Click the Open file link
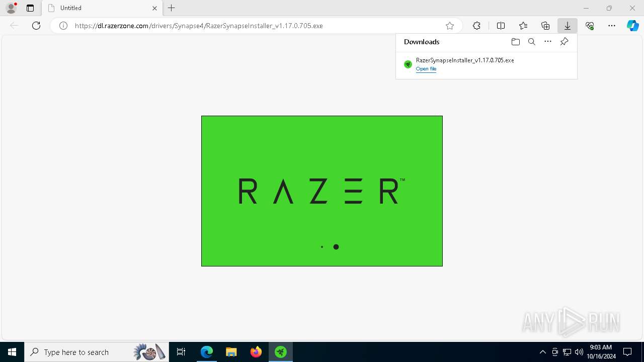Image resolution: width=644 pixels, height=362 pixels. coord(426,69)
